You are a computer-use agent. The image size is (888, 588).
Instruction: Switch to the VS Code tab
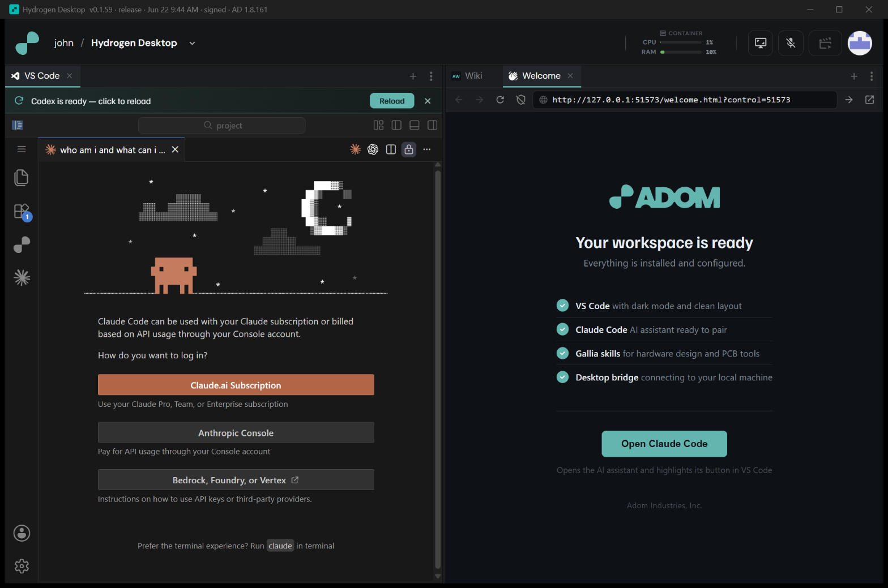(x=42, y=76)
